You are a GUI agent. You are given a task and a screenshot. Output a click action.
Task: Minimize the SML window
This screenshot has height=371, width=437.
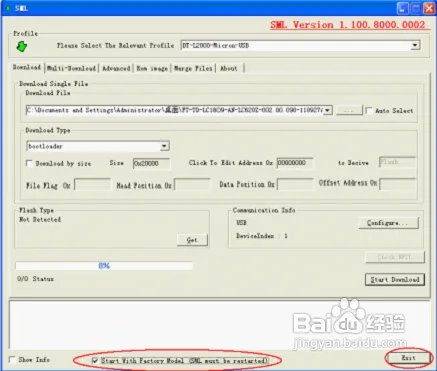point(403,8)
